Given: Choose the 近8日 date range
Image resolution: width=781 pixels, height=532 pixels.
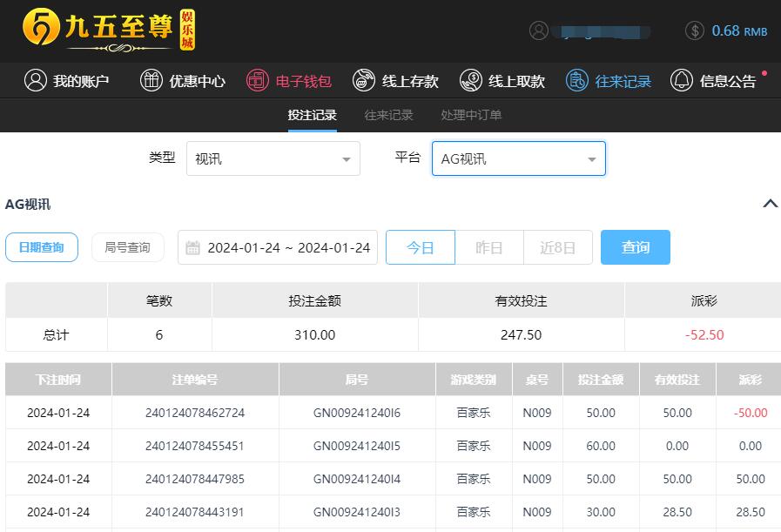Looking at the screenshot, I should tap(558, 247).
